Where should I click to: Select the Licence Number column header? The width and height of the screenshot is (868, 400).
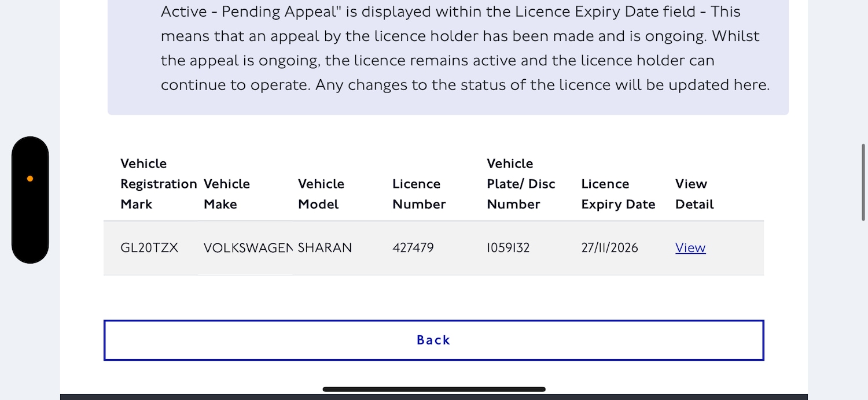418,194
